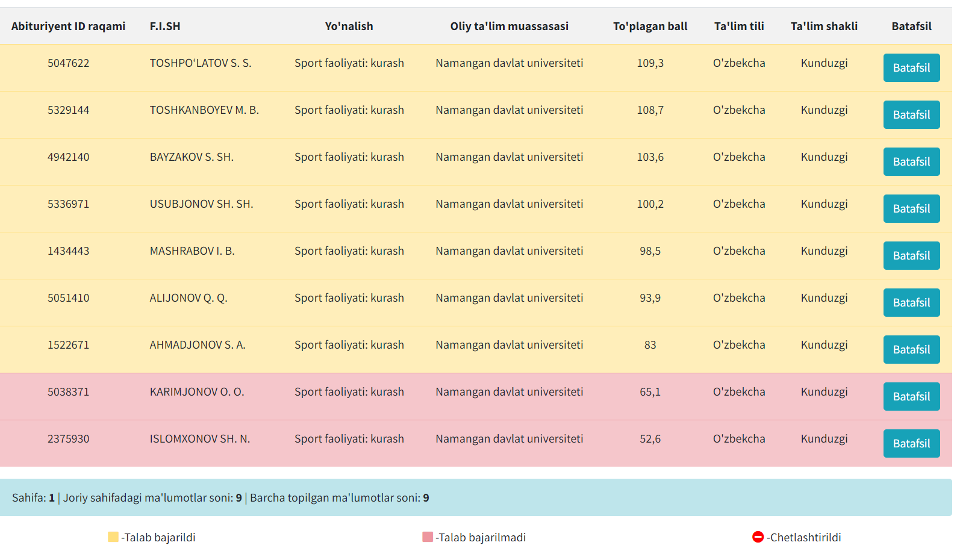Click the To'plagan ball column header
The width and height of the screenshot is (960, 560).
click(x=650, y=26)
